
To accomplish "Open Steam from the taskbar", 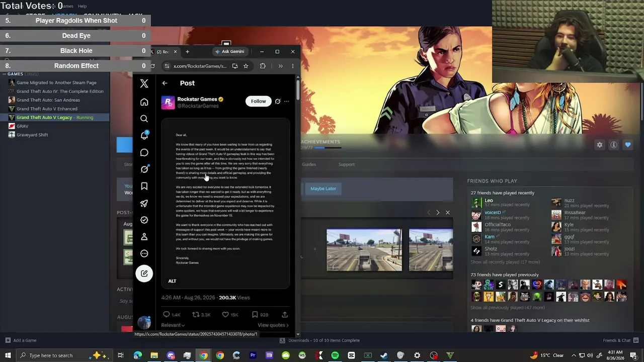I will [x=384, y=355].
